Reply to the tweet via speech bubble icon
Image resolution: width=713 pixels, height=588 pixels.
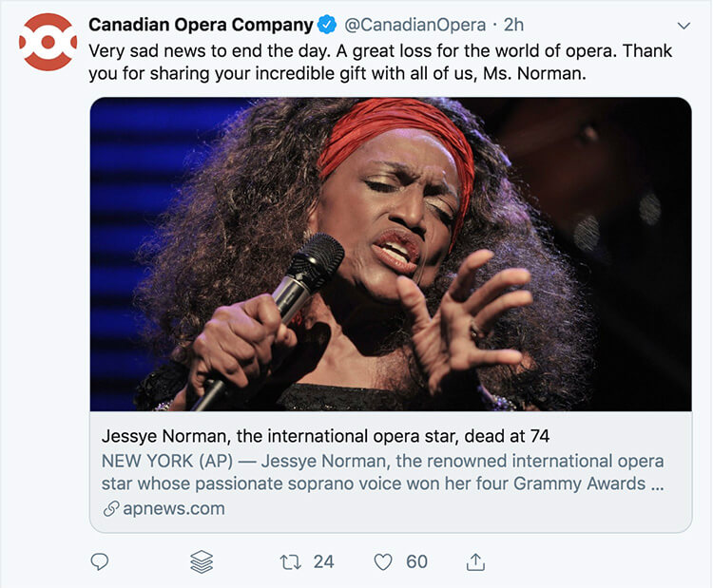coord(99,562)
